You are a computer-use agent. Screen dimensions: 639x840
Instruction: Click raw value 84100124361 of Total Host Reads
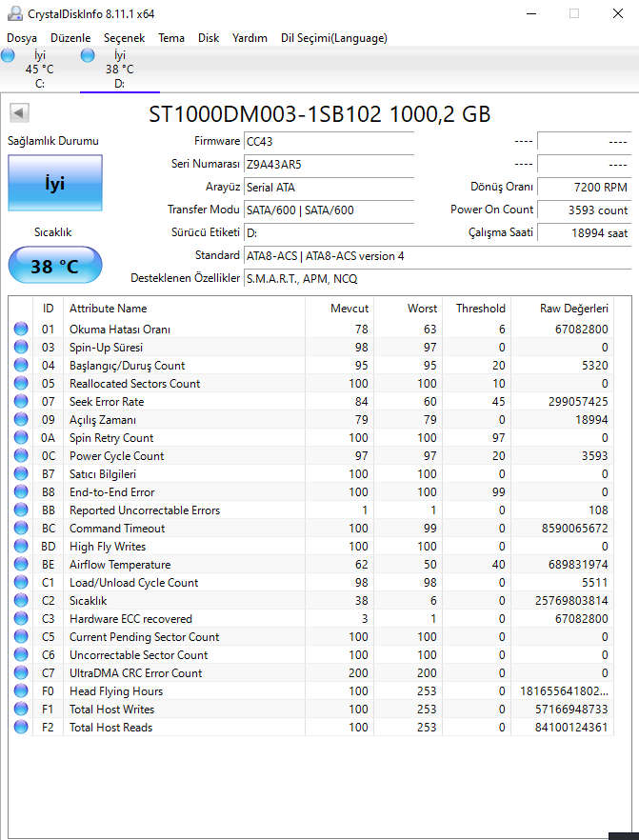coord(571,728)
